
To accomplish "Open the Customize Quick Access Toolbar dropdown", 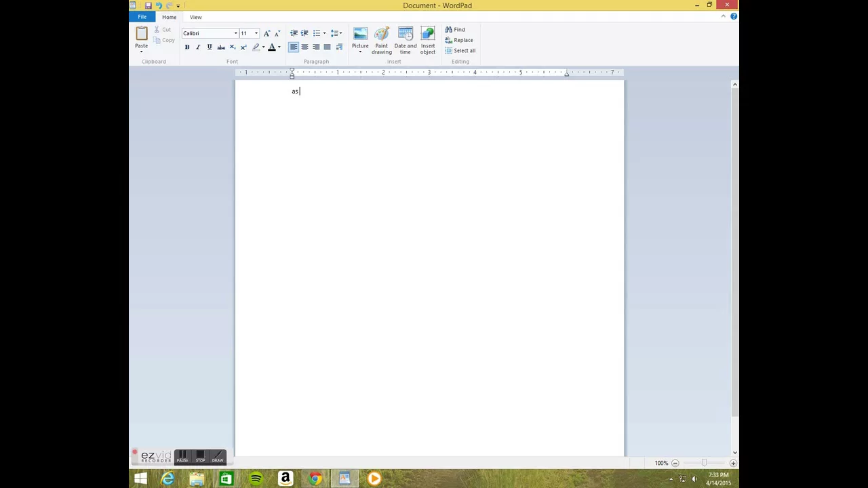I will pos(178,5).
